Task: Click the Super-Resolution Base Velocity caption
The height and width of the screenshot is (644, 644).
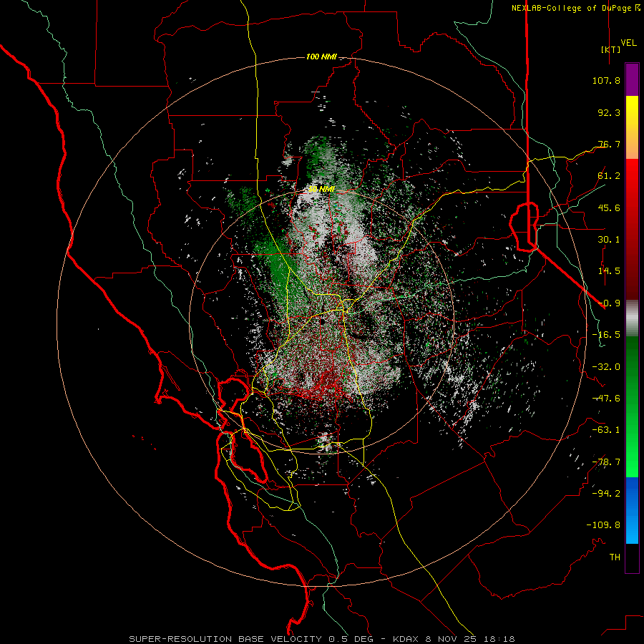Action: point(321,639)
